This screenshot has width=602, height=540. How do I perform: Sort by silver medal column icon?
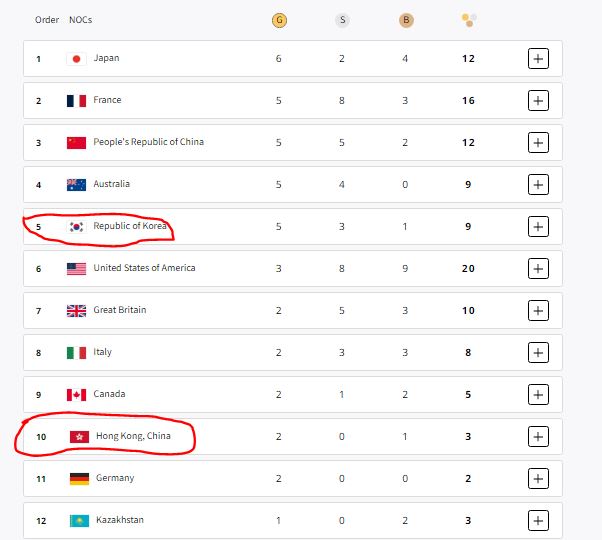tap(342, 20)
